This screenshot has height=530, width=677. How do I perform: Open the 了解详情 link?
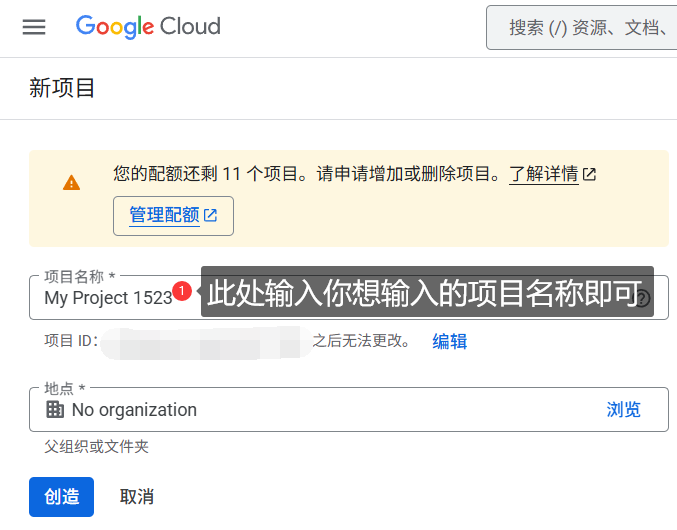(x=544, y=174)
